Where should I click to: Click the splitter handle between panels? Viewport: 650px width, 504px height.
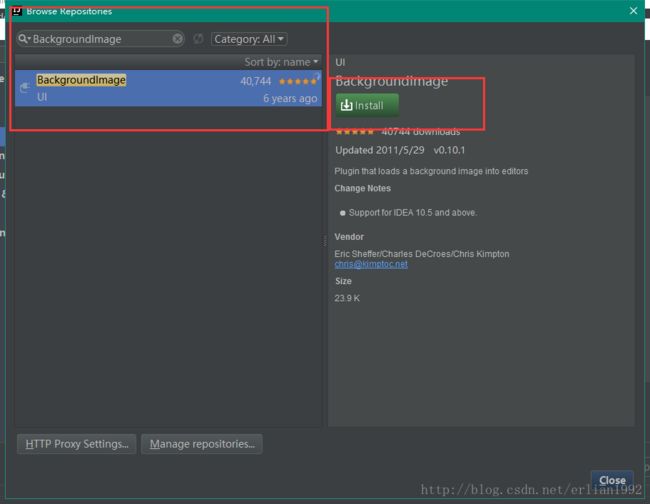pyautogui.click(x=325, y=241)
